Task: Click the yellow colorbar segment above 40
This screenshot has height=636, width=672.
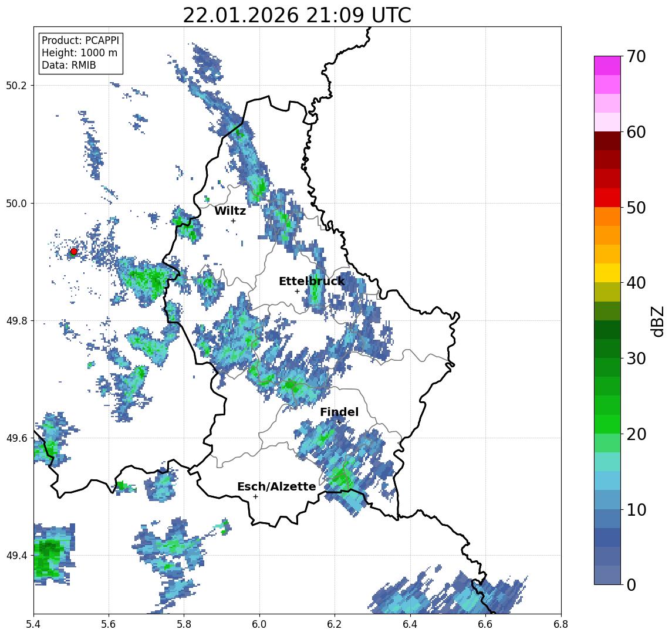Action: tap(607, 273)
